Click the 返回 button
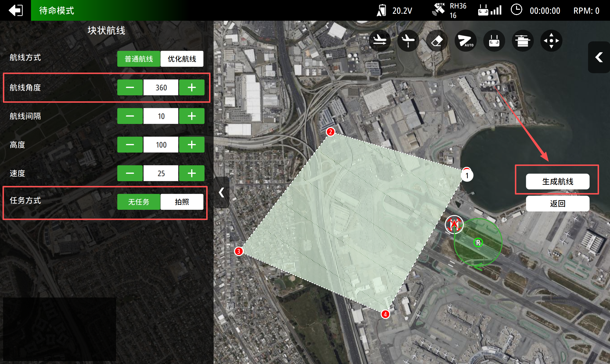This screenshot has width=610, height=364. pos(557,204)
